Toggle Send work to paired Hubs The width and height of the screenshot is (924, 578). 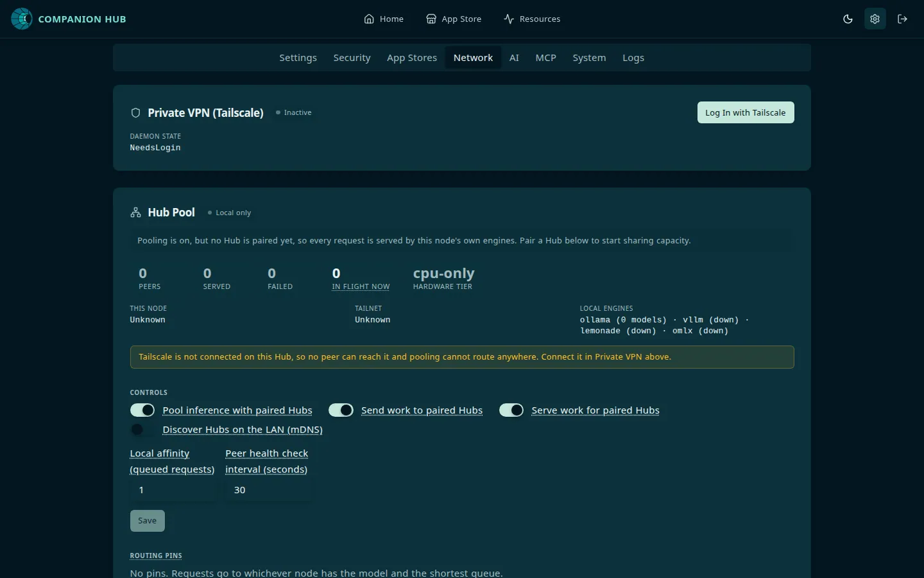pos(341,410)
